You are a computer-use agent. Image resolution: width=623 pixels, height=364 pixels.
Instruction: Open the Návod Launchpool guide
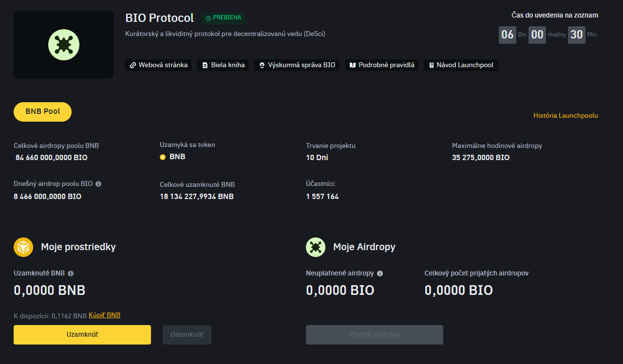461,65
